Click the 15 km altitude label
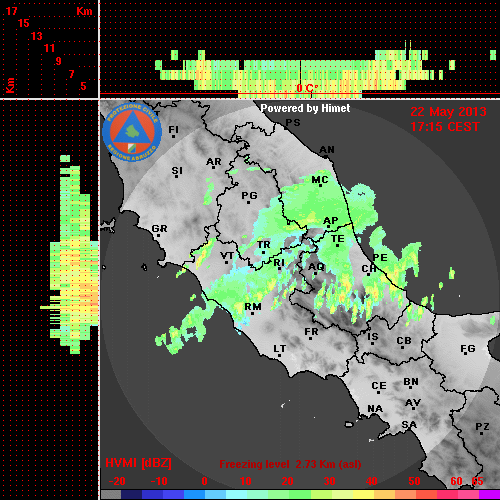Image resolution: width=500 pixels, height=500 pixels. coord(24,23)
